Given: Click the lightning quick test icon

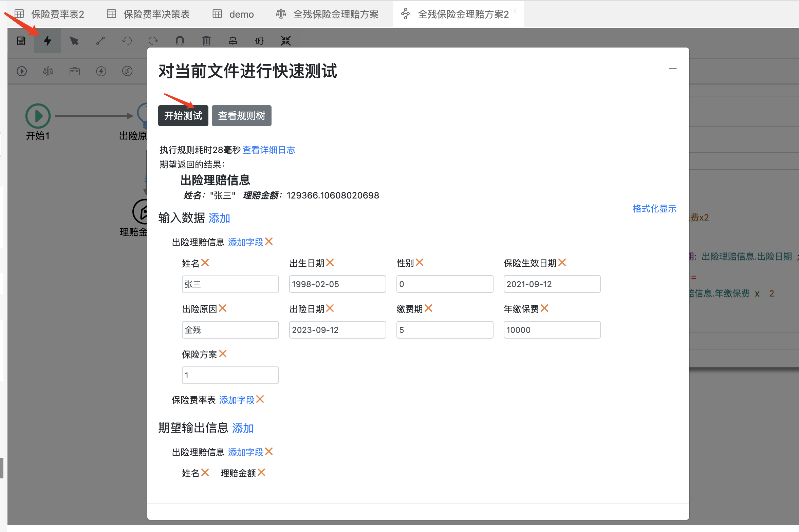Looking at the screenshot, I should click(x=48, y=41).
